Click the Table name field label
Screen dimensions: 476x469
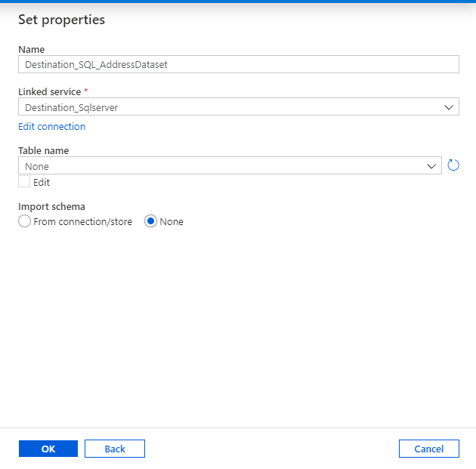43,150
